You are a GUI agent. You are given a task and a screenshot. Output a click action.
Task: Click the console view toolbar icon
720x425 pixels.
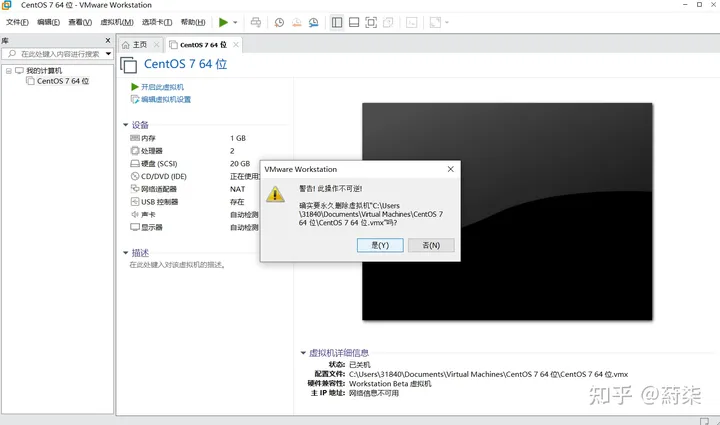[412, 22]
